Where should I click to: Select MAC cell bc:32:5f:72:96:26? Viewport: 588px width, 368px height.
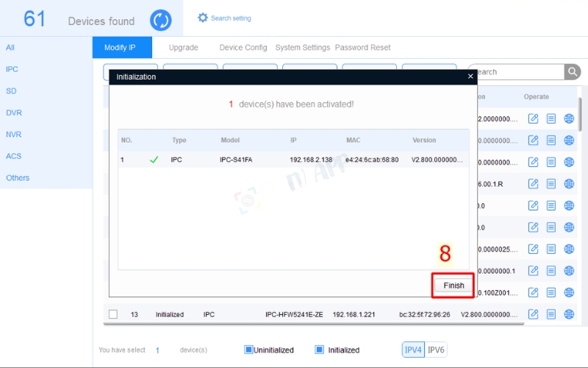425,314
